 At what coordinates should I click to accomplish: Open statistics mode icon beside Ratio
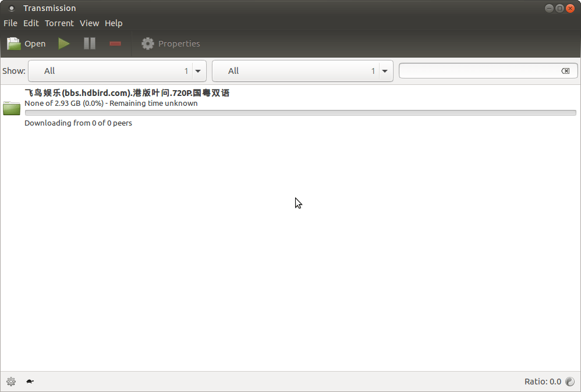pos(570,382)
